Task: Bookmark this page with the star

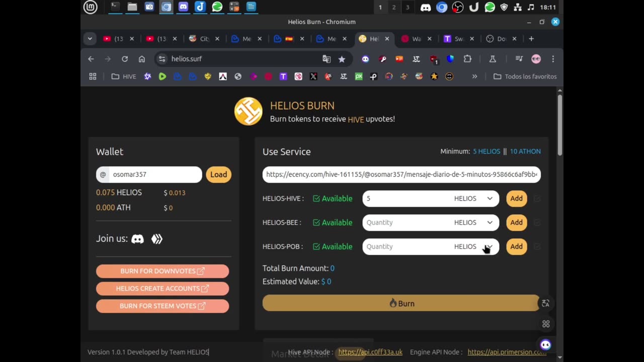Action: 342,59
